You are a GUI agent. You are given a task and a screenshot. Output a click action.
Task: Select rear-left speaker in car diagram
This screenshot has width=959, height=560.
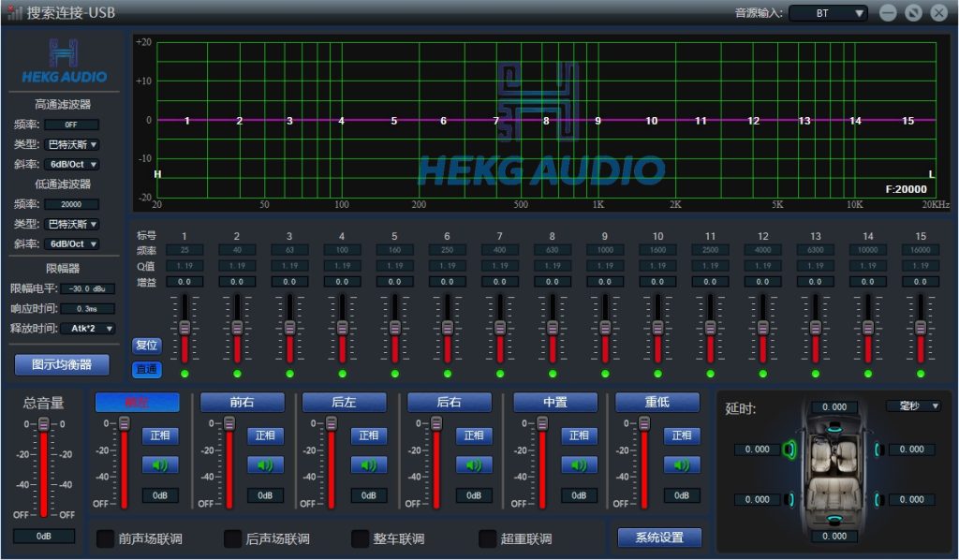pyautogui.click(x=790, y=499)
